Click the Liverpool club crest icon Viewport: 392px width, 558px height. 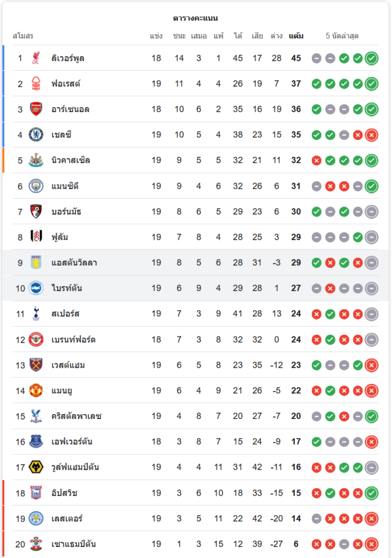tap(36, 58)
